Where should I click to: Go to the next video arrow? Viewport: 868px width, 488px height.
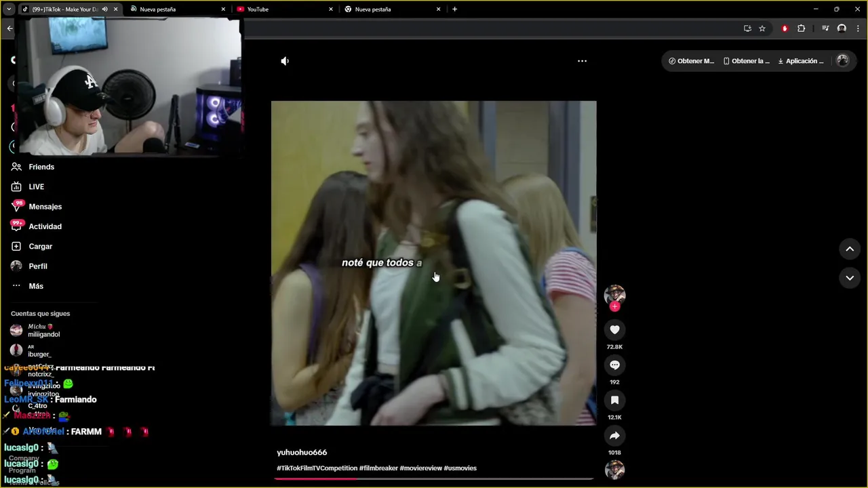pyautogui.click(x=850, y=278)
